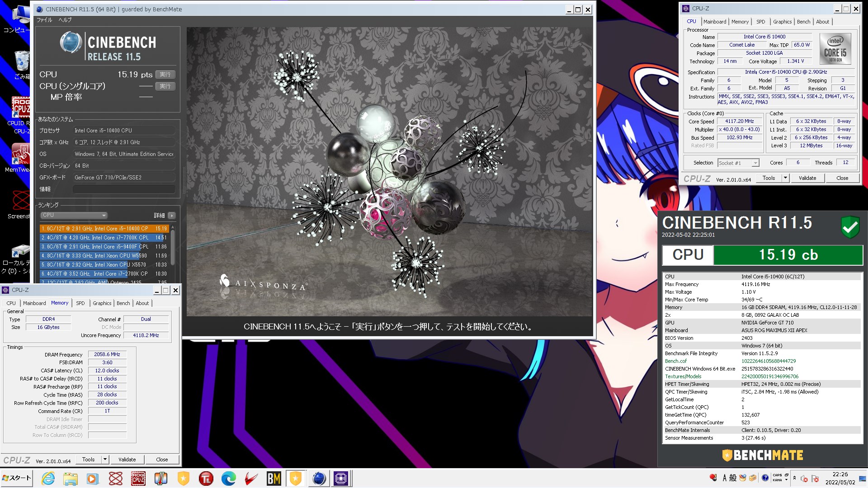
Task: Toggle the KANA lock indicator
Action: [x=777, y=480]
